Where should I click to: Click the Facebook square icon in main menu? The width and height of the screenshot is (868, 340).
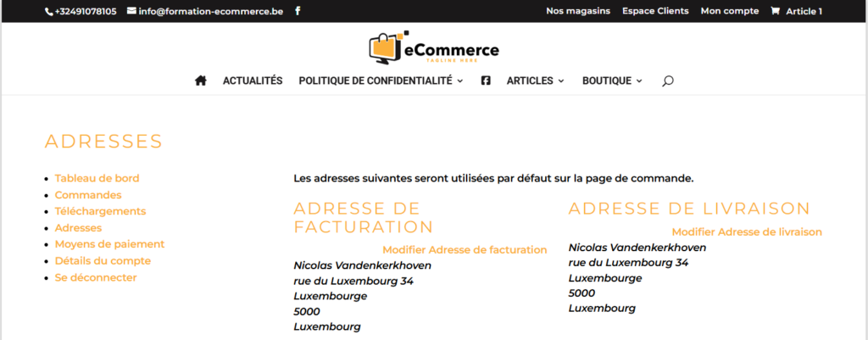[486, 81]
